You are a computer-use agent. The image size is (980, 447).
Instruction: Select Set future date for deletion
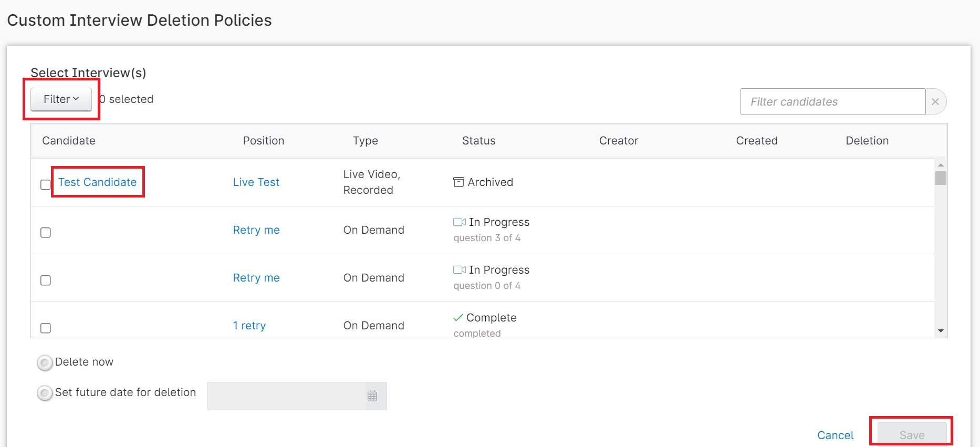pos(45,393)
